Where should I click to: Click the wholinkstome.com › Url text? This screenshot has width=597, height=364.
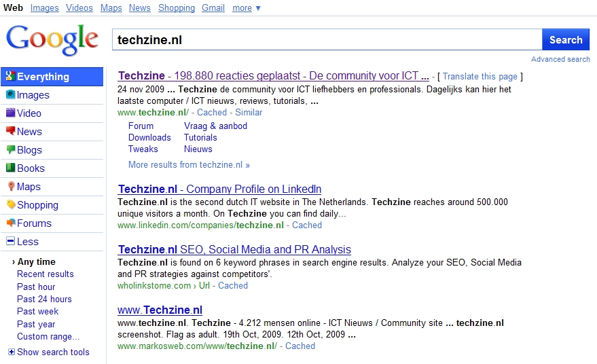click(x=164, y=286)
